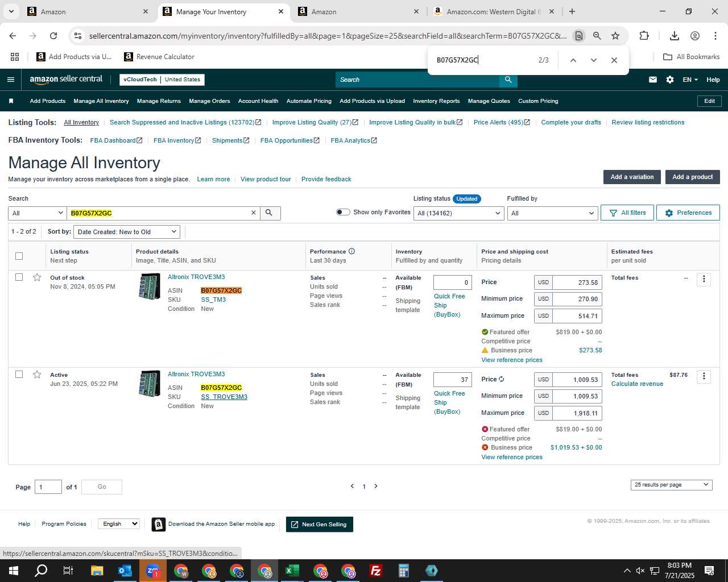Favorite the active listing star

point(37,375)
